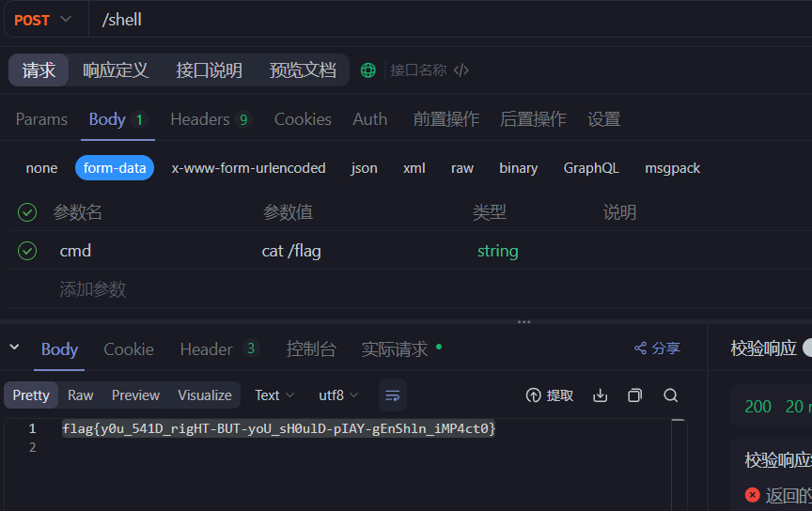Select the GraphQL body type
The height and width of the screenshot is (511, 812).
(x=591, y=168)
